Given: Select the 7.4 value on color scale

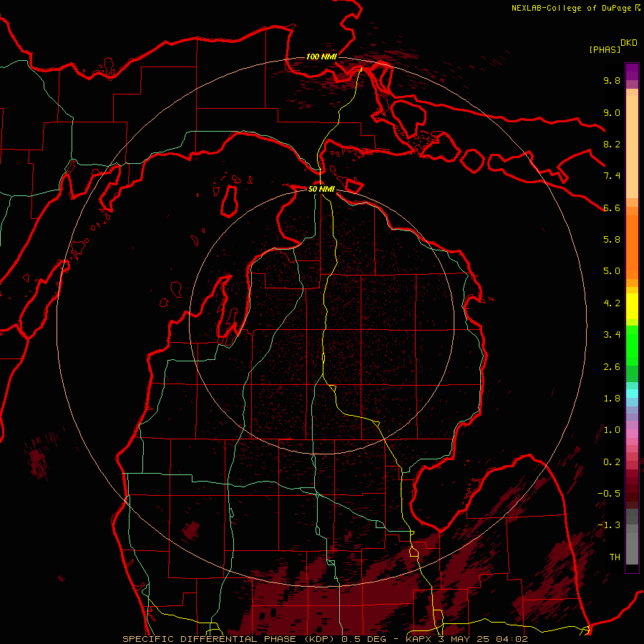Looking at the screenshot, I should pos(612,176).
